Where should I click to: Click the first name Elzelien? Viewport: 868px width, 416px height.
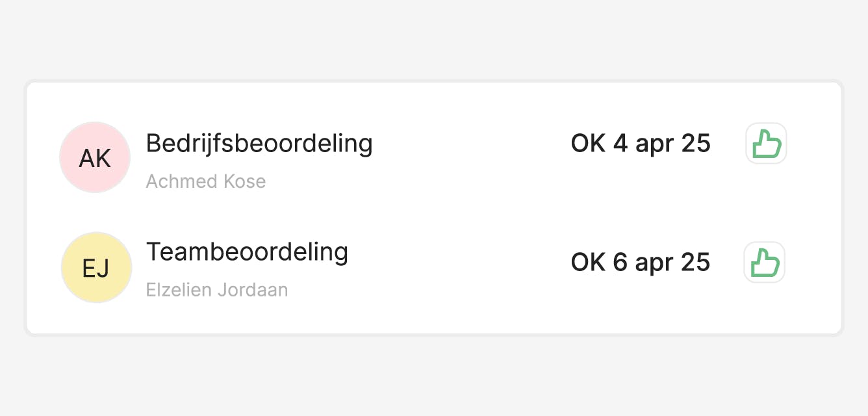179,290
